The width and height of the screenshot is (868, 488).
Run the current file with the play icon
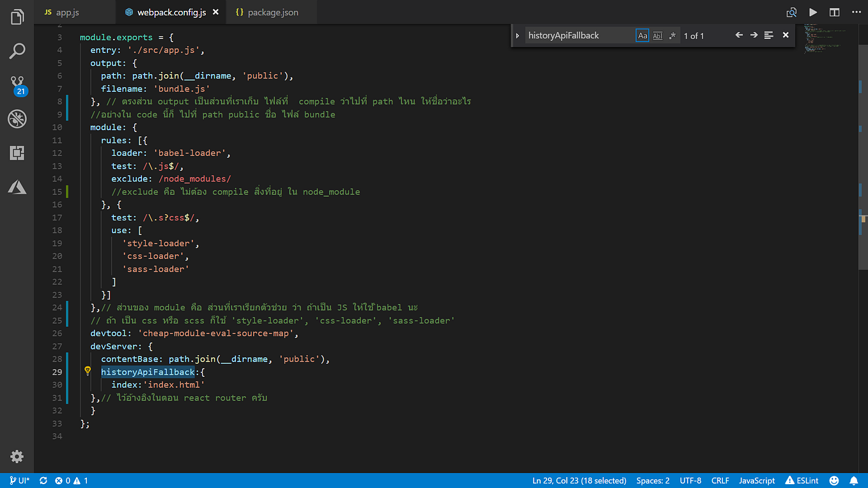[813, 12]
